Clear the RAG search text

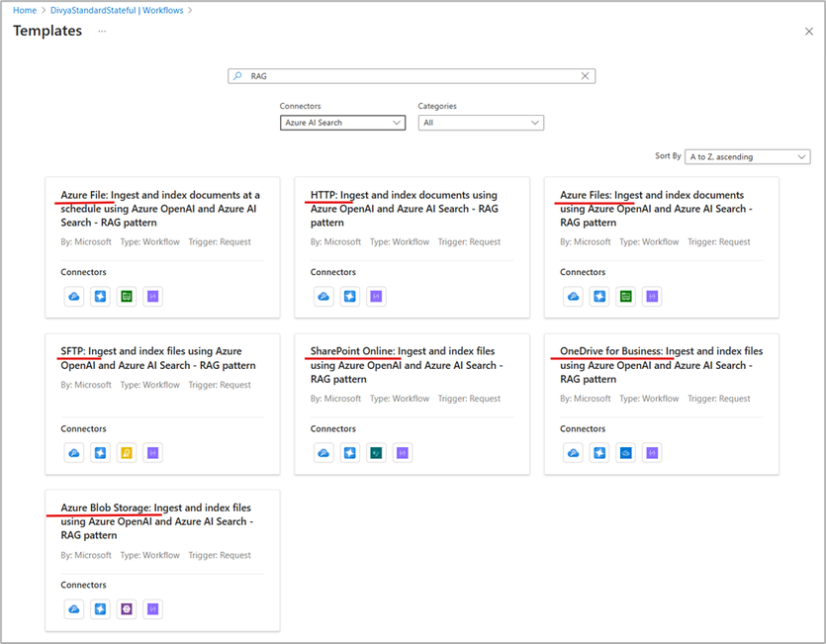[585, 76]
